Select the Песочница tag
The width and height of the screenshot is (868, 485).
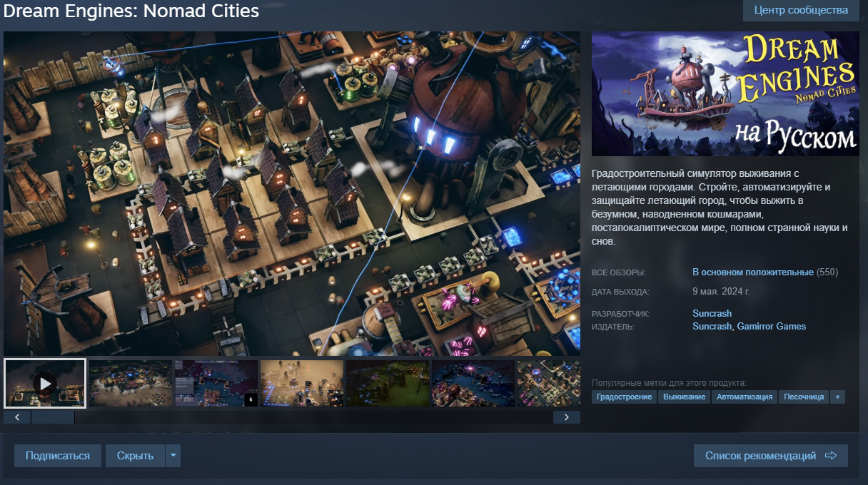pyautogui.click(x=804, y=397)
